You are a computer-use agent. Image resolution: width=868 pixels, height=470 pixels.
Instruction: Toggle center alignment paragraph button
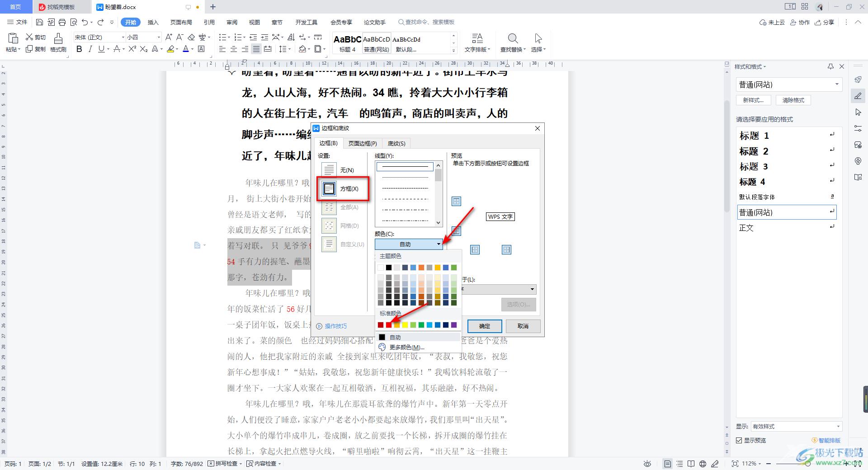coord(234,49)
